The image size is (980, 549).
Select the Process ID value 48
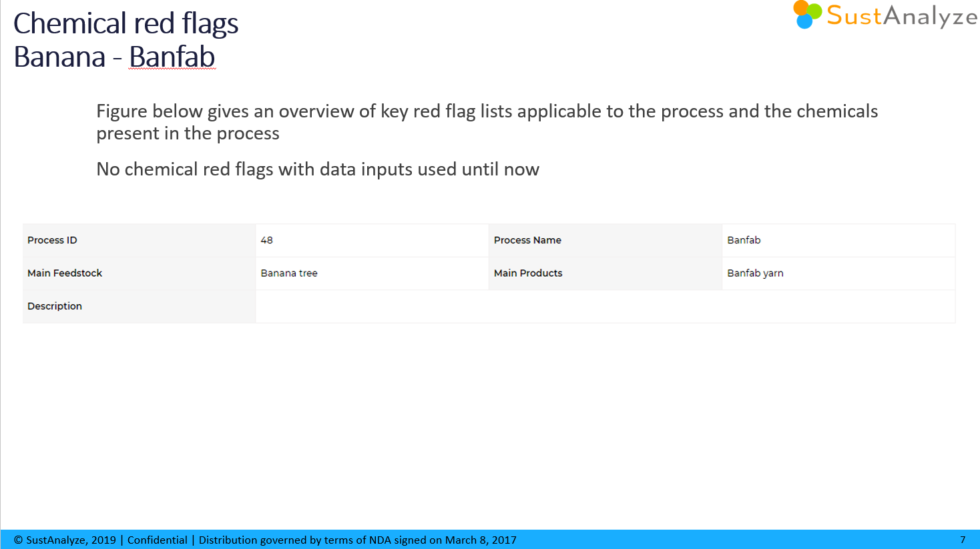(x=266, y=240)
